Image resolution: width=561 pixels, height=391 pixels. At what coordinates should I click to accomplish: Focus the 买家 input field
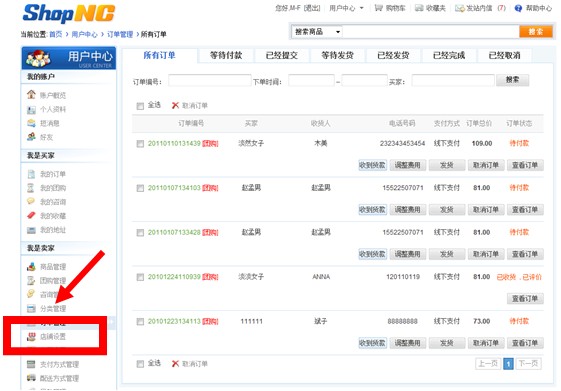pyautogui.click(x=453, y=80)
